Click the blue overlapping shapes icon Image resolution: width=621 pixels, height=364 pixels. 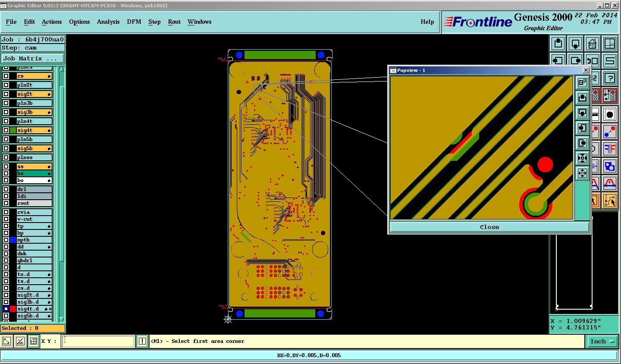pos(610,166)
